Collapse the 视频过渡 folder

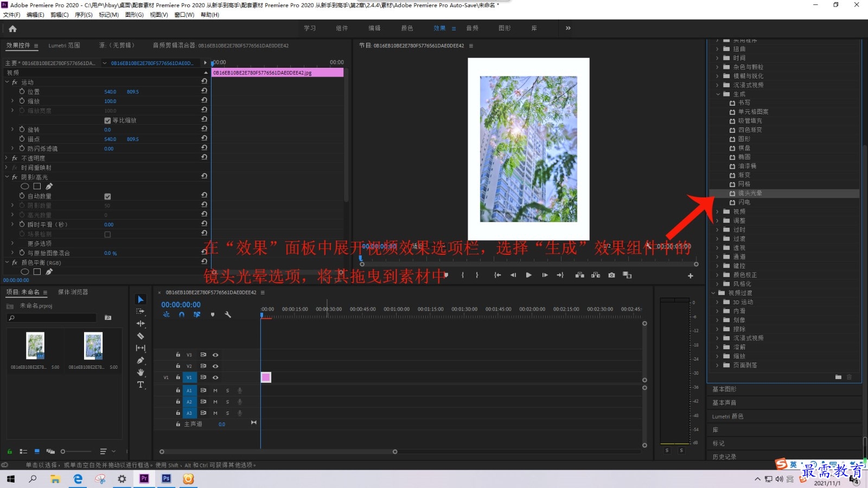[x=713, y=293]
